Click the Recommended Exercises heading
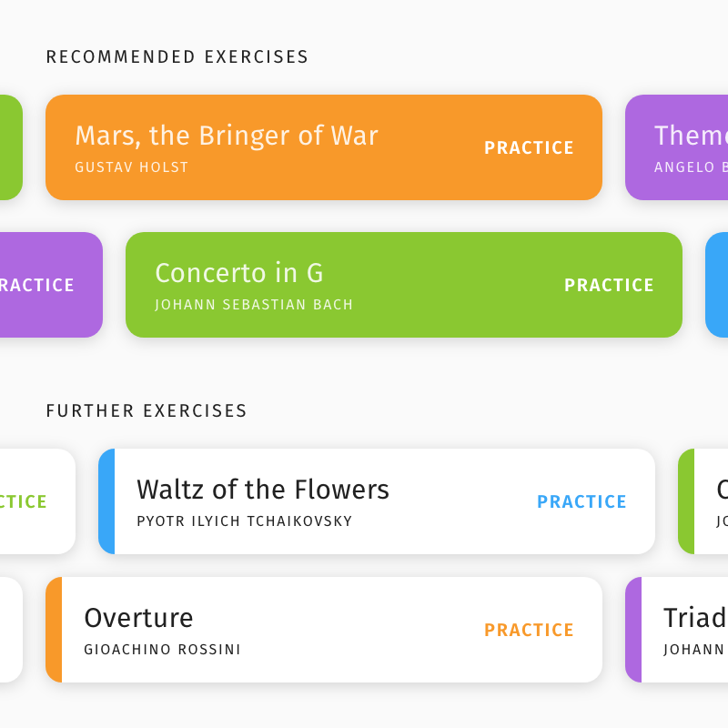728x728 pixels. pyautogui.click(x=177, y=57)
